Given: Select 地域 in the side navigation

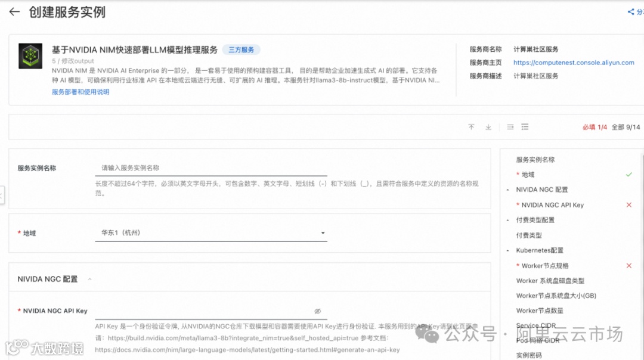Looking at the screenshot, I should coord(528,175).
